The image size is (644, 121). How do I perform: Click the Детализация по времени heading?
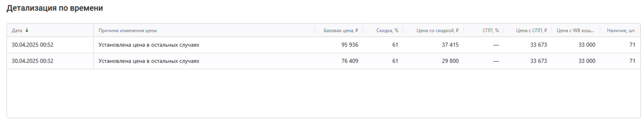tap(55, 8)
